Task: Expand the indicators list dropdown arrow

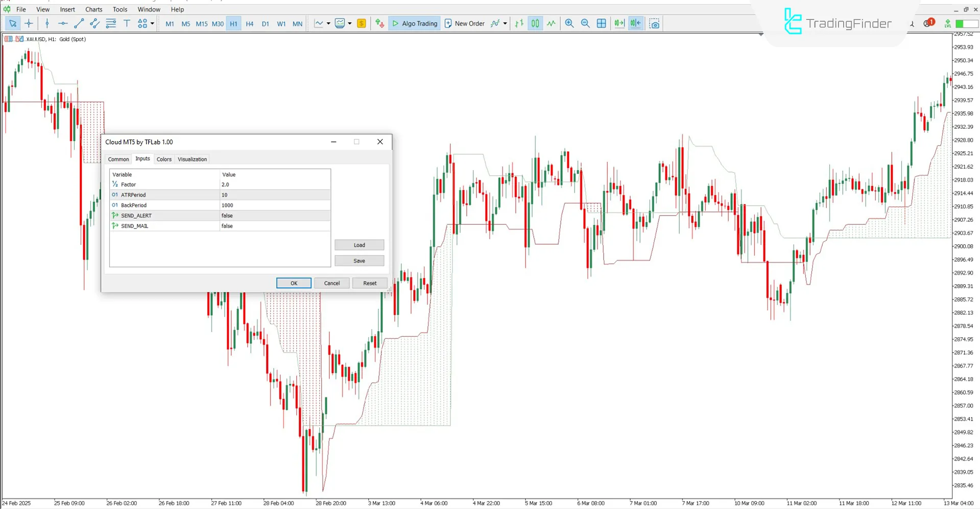Action: pos(350,24)
